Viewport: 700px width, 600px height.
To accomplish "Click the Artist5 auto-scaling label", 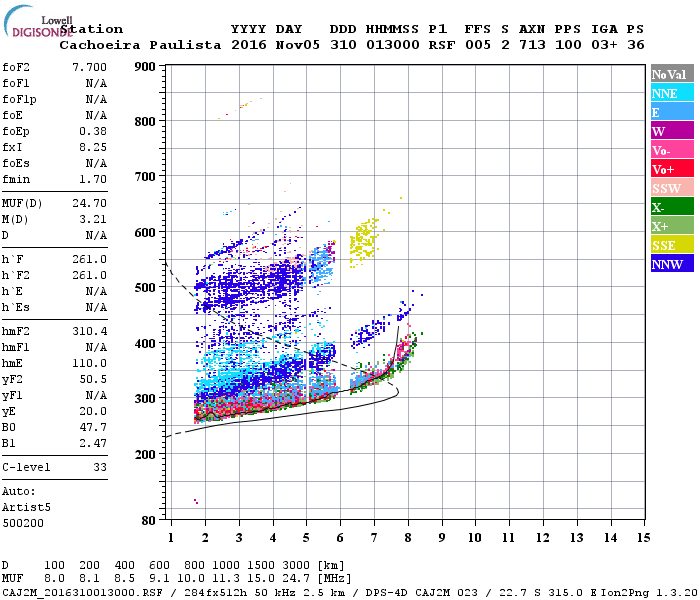I will point(26,508).
